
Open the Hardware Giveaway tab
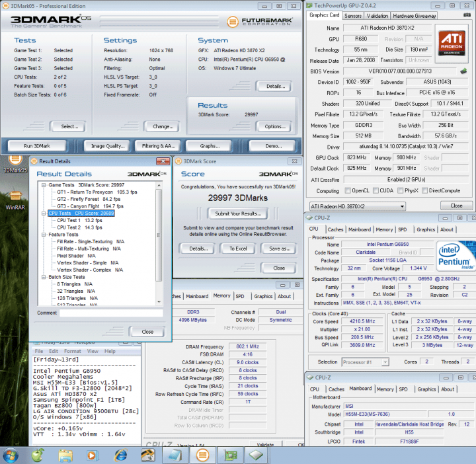pos(414,16)
